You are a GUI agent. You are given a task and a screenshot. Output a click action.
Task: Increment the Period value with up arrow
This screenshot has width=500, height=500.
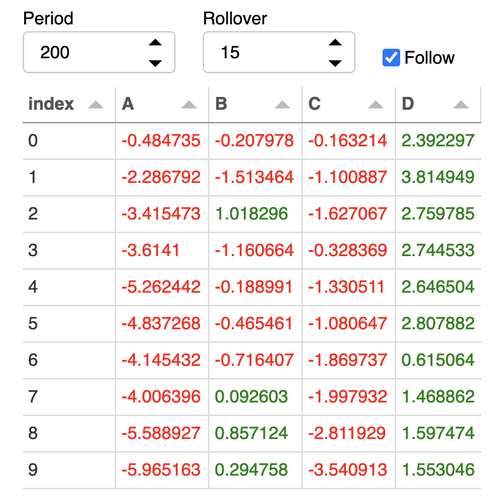click(155, 42)
